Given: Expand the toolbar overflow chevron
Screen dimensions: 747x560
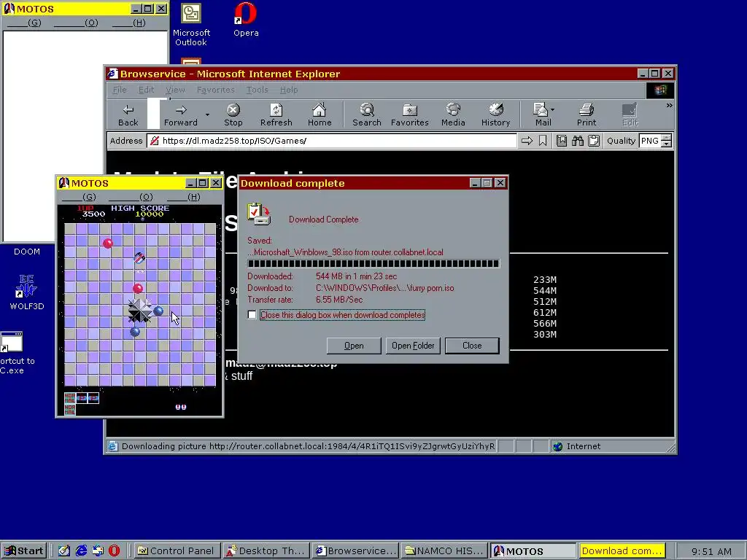Looking at the screenshot, I should coord(670,105).
